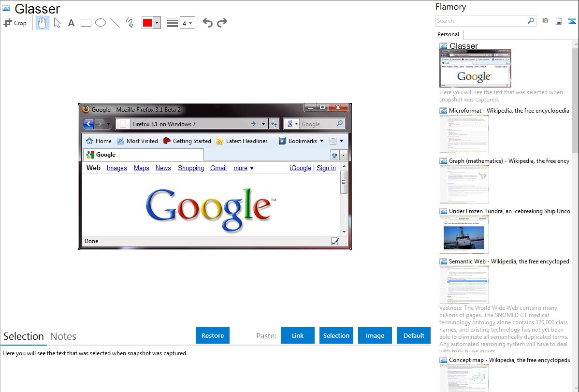The height and width of the screenshot is (392, 579).
Task: Select the Crop tool
Action: click(x=15, y=23)
